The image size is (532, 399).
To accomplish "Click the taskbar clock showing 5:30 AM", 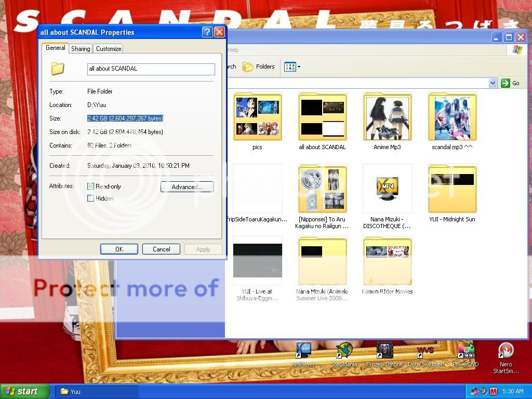I will pyautogui.click(x=513, y=392).
